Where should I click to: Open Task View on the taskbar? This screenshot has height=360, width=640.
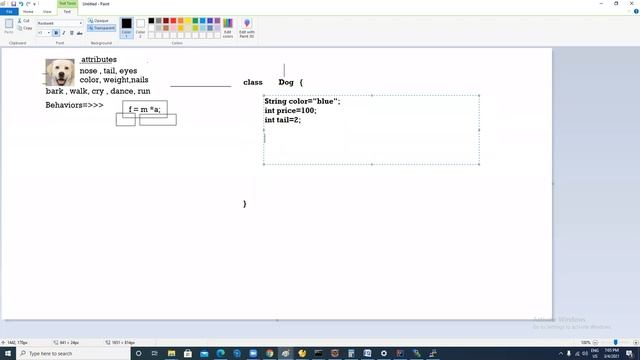(155, 353)
